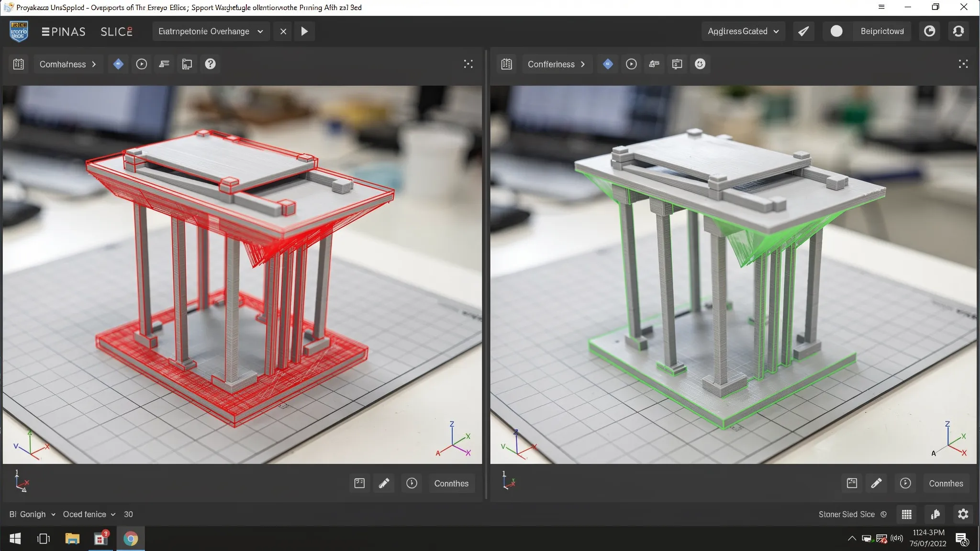
Task: Open the Eatrnpetonie Overhange dropdown
Action: click(x=210, y=31)
